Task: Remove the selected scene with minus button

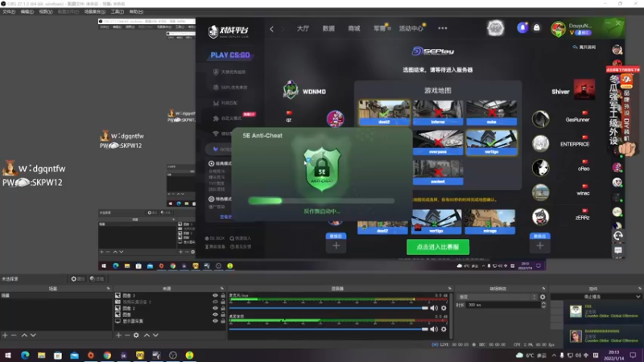Action: [14, 335]
